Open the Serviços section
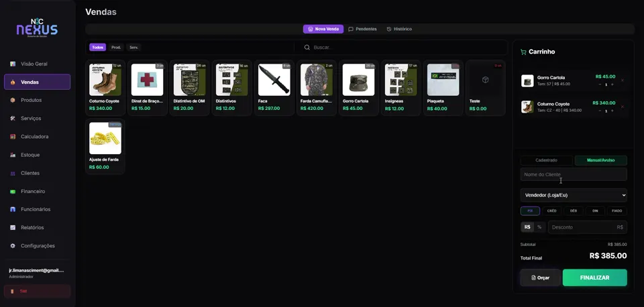 coord(37,118)
